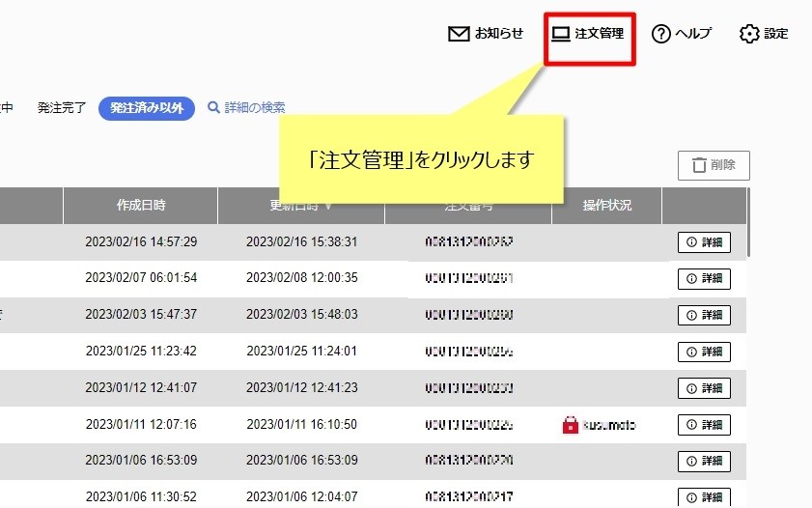Select the 発注済み以外 filter pill
Image resolution: width=812 pixels, height=508 pixels.
click(147, 108)
